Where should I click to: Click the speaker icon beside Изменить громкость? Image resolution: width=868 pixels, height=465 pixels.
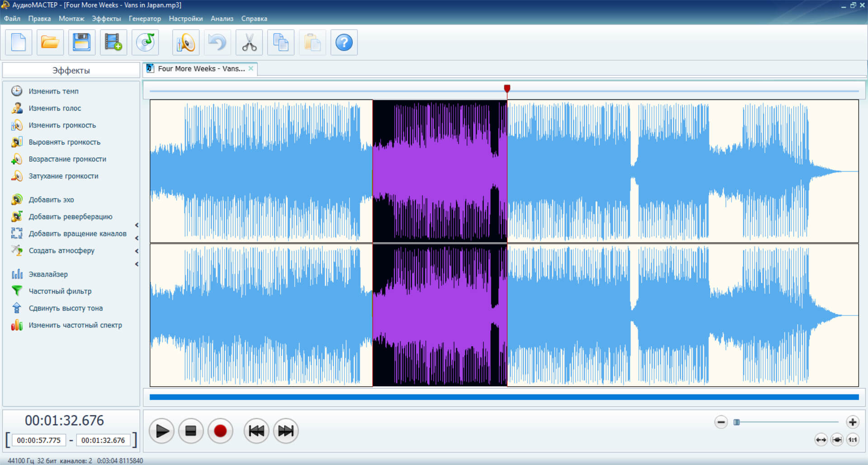17,125
